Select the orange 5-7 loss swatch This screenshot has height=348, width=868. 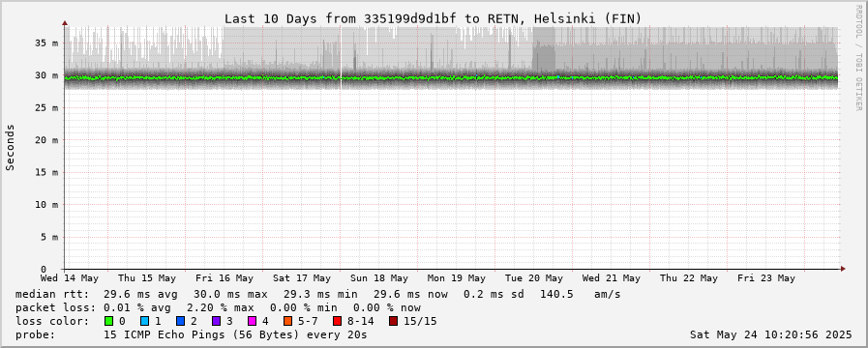click(x=287, y=321)
